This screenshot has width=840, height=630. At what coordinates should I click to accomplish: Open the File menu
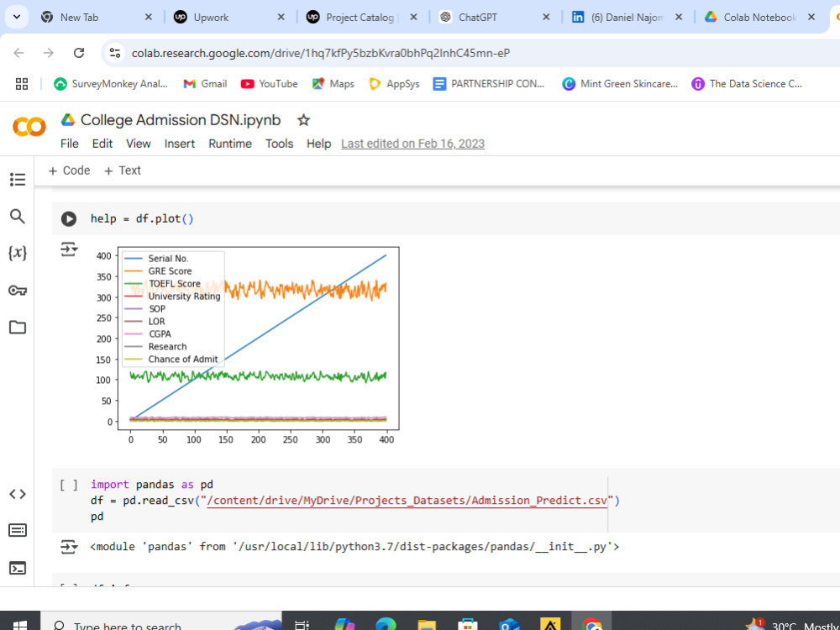70,144
